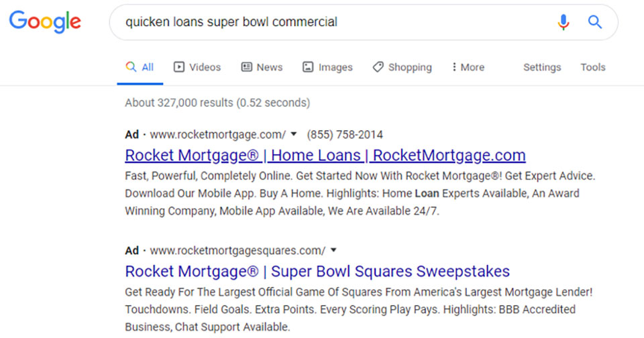Open Super Bowl Squares Sweepstakes ad link
This screenshot has width=644, height=338.
[317, 272]
